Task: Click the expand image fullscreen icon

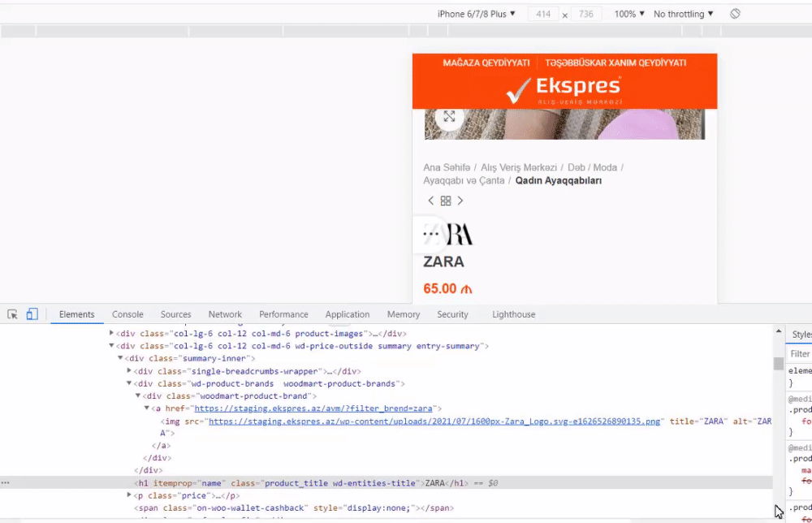Action: (449, 116)
